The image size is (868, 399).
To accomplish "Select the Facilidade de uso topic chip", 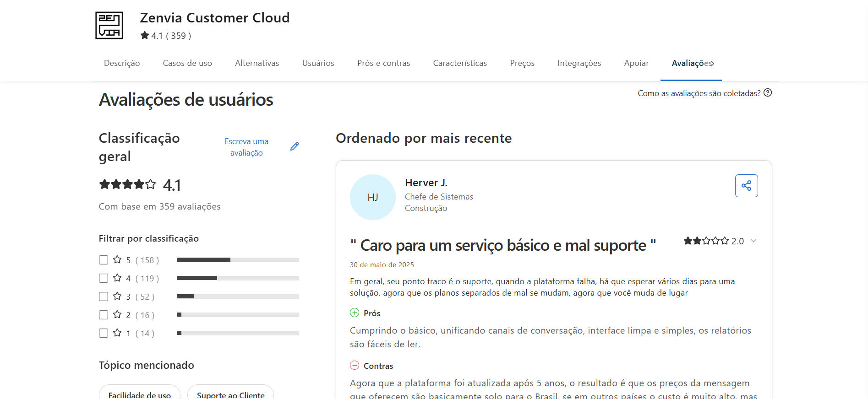I will pyautogui.click(x=140, y=394).
